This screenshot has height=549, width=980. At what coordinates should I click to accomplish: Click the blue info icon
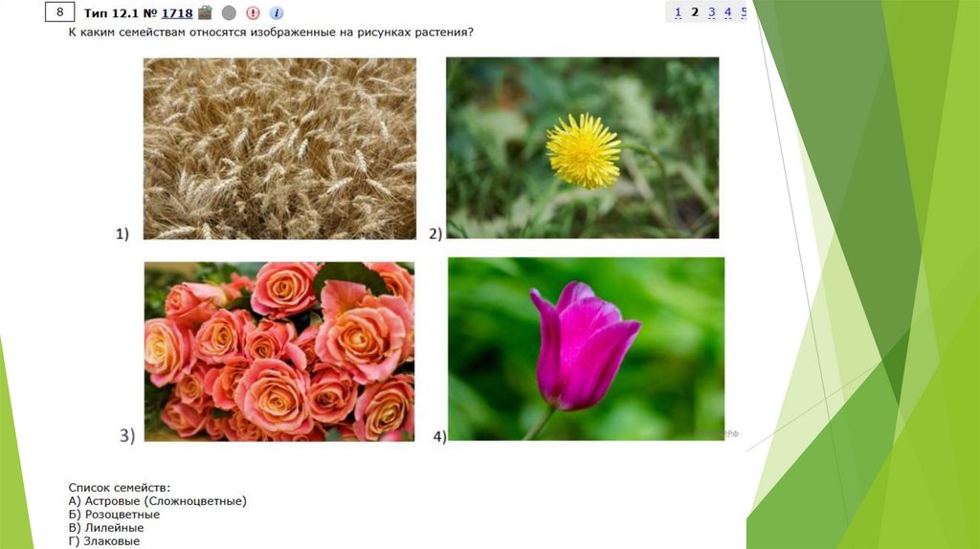(277, 12)
